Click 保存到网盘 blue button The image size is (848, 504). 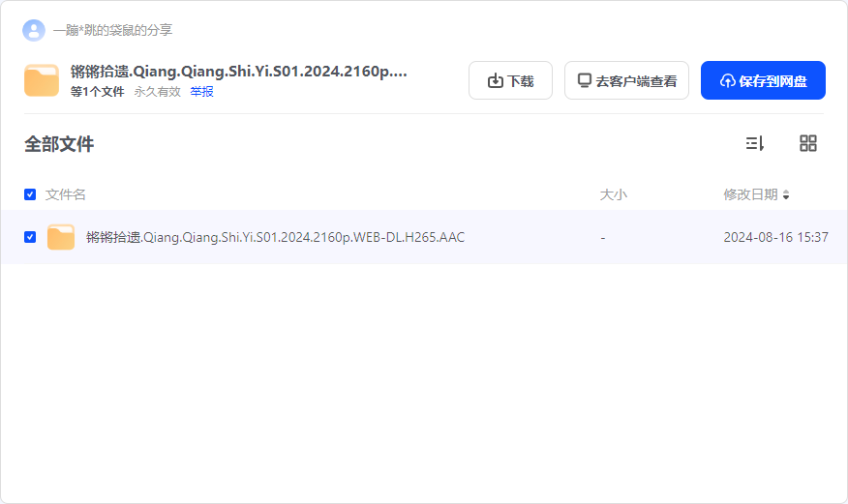coord(763,80)
